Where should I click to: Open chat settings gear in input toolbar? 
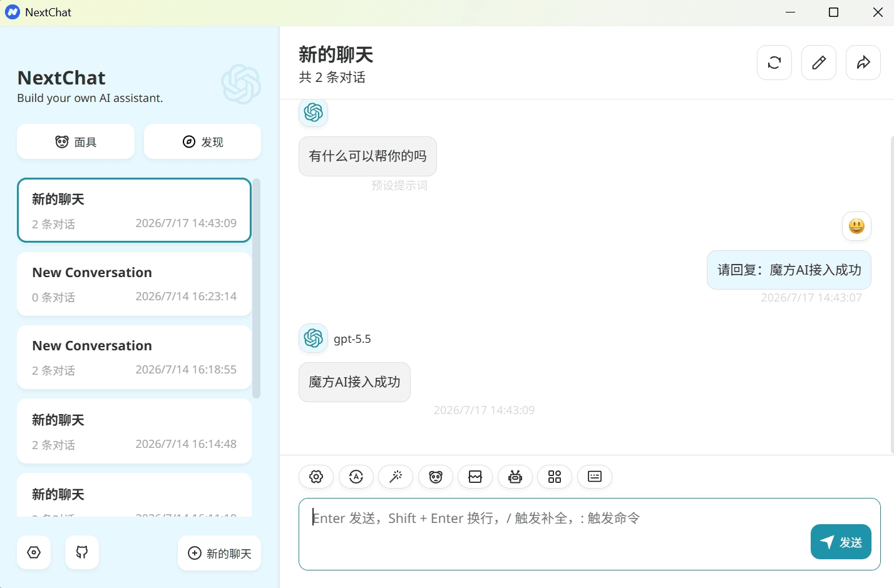[316, 477]
